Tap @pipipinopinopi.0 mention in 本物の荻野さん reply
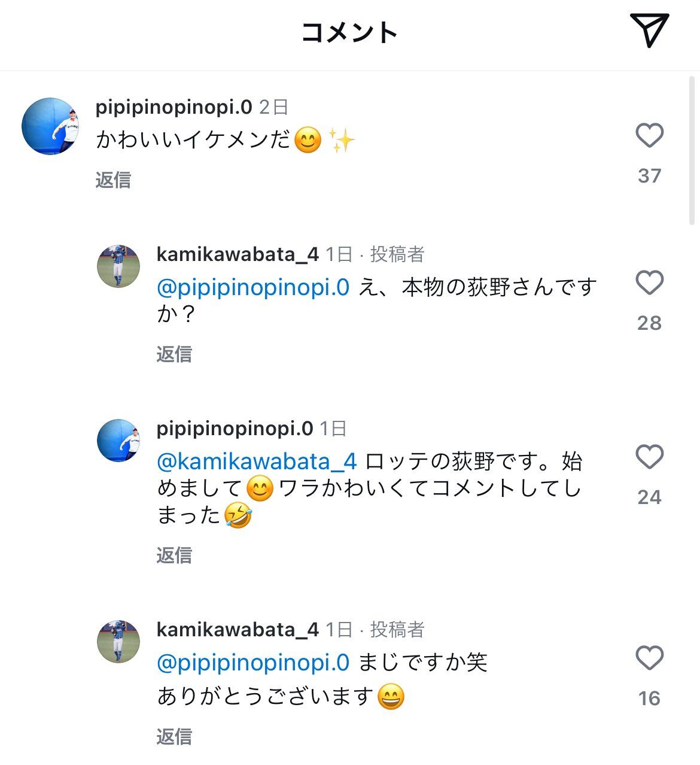Viewport: 700px width, 765px height. coord(252,288)
